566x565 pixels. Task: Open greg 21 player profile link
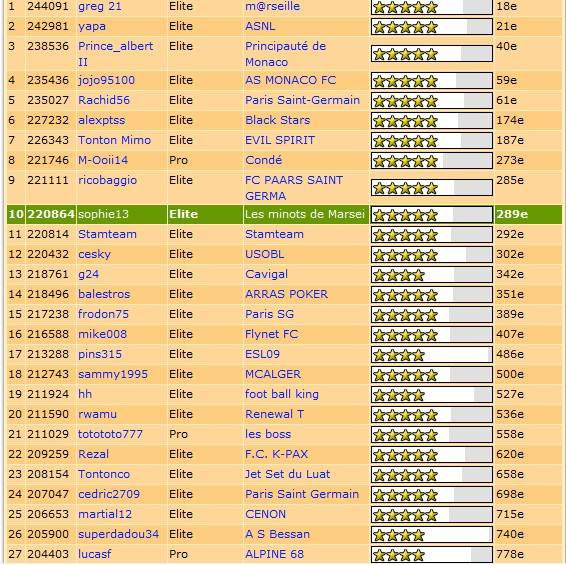(x=100, y=6)
